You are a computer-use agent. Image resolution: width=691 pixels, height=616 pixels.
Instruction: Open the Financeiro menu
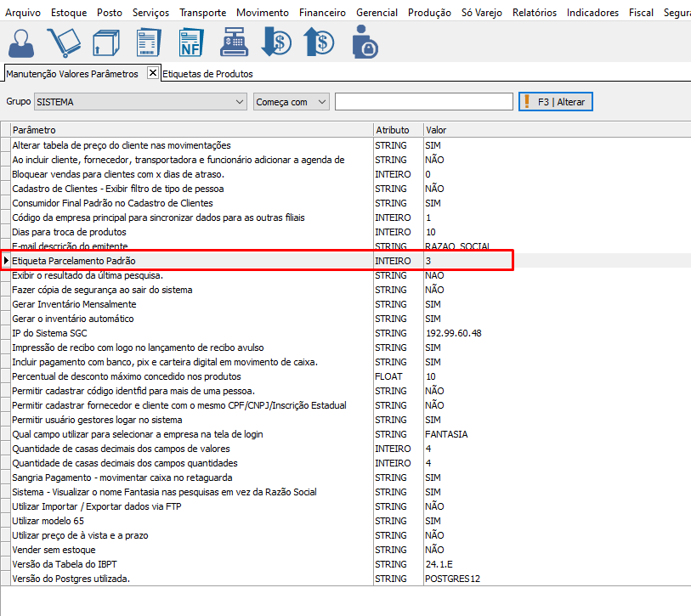tap(322, 13)
